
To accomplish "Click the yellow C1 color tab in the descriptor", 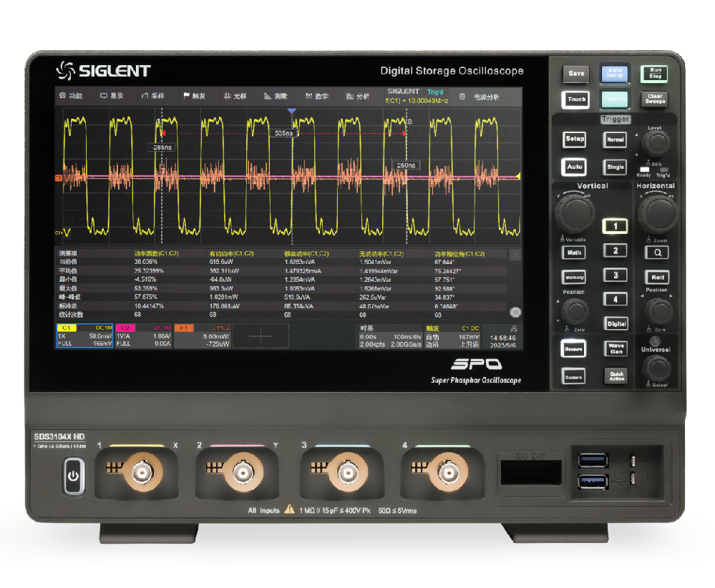I will (67, 328).
